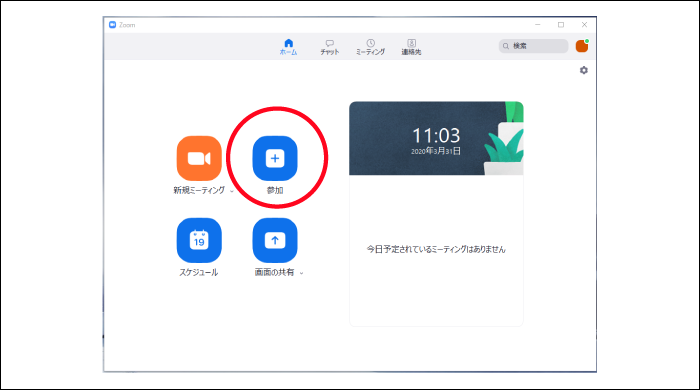
Task: Open the ミーティング tab
Action: pyautogui.click(x=370, y=47)
